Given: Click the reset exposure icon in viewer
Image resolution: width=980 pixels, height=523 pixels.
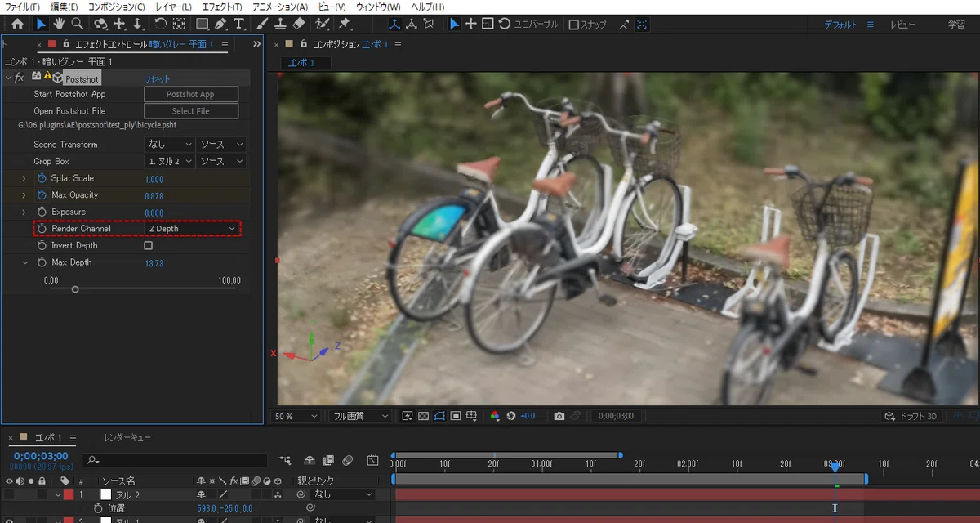Looking at the screenshot, I should point(511,416).
